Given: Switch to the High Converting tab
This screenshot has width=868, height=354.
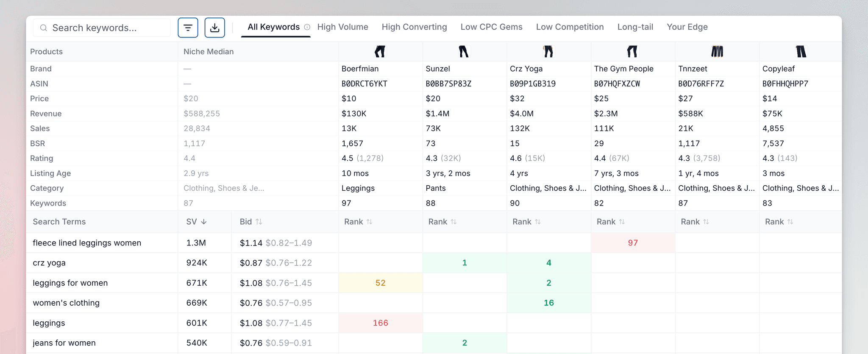Looking at the screenshot, I should pyautogui.click(x=414, y=27).
